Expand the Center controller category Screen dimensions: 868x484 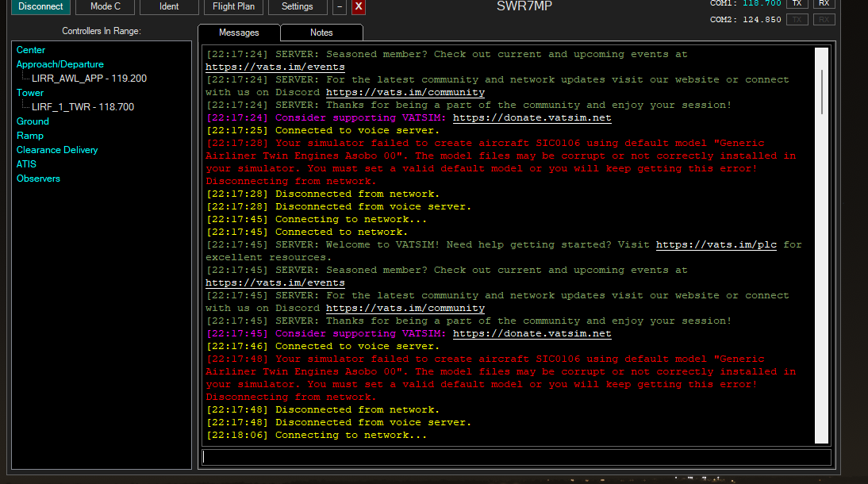pyautogui.click(x=31, y=50)
